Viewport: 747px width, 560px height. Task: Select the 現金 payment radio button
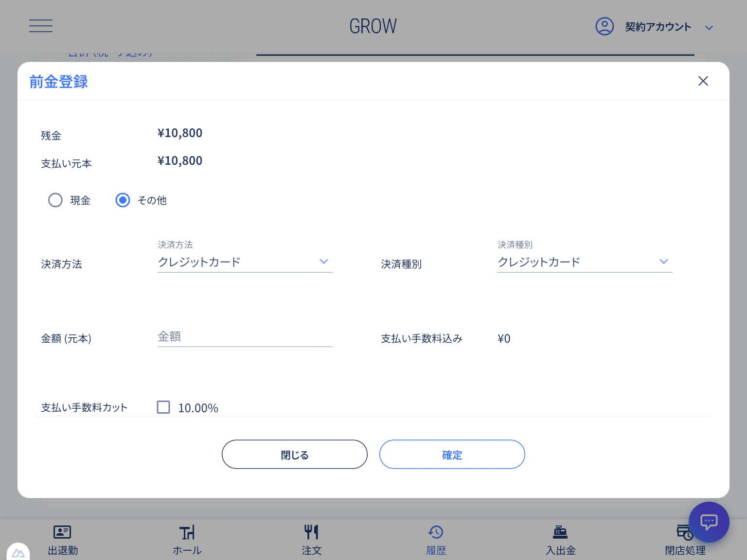55,200
